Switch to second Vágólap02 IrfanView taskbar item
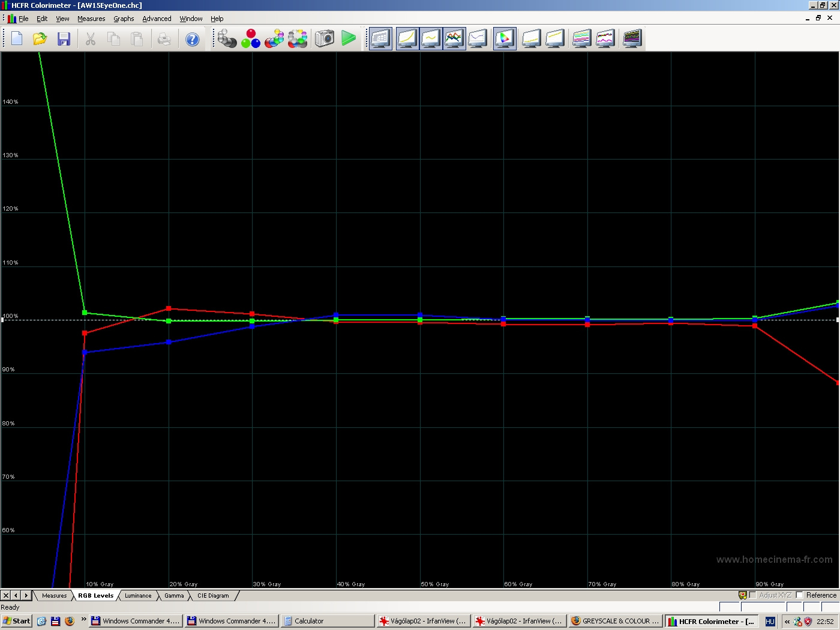 520,621
